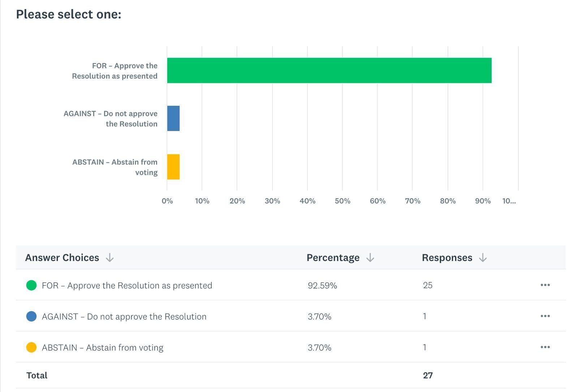Click the sort arrow next to Responses
Image resolution: width=578 pixels, height=392 pixels.
483,258
